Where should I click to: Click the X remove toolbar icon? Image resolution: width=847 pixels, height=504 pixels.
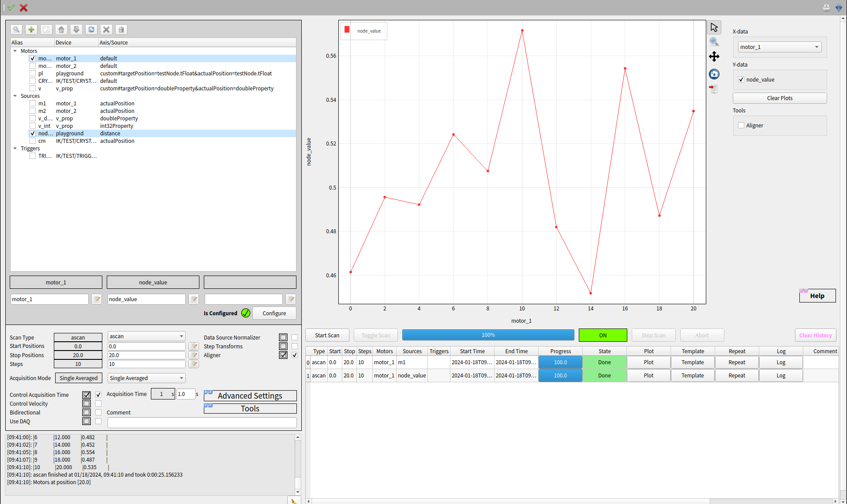click(106, 30)
